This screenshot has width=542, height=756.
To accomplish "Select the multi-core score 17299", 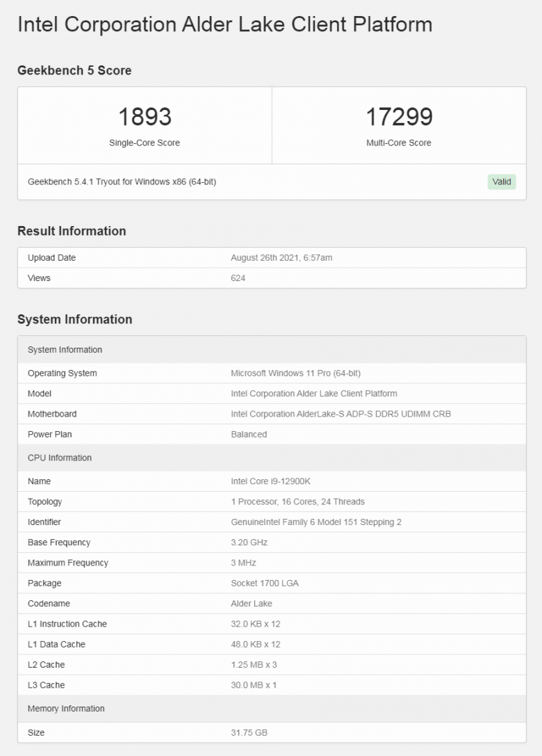I will (399, 117).
